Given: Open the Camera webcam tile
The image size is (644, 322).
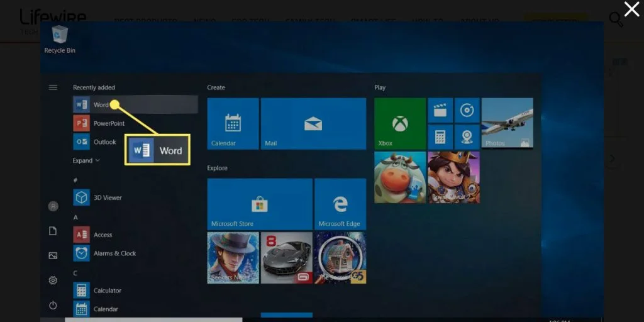Looking at the screenshot, I should [x=467, y=137].
